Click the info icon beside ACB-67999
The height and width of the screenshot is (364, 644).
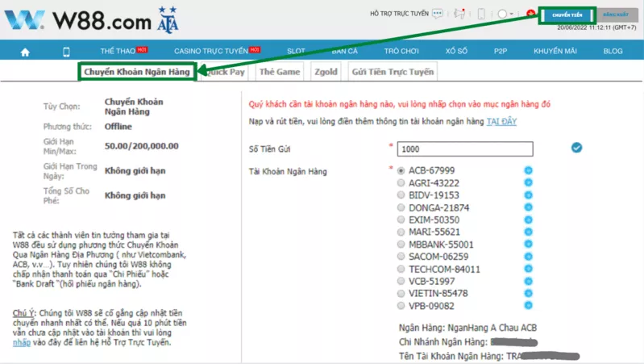528,170
